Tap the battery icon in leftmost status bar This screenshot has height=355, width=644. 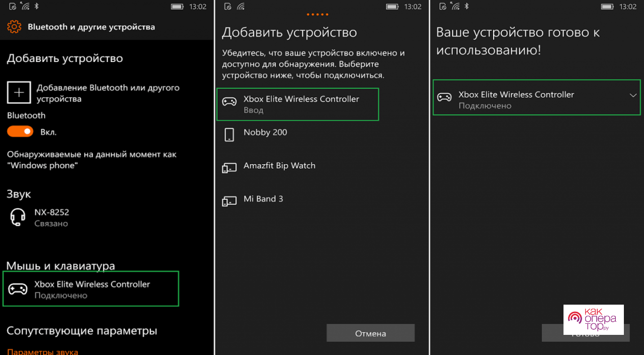tap(177, 7)
